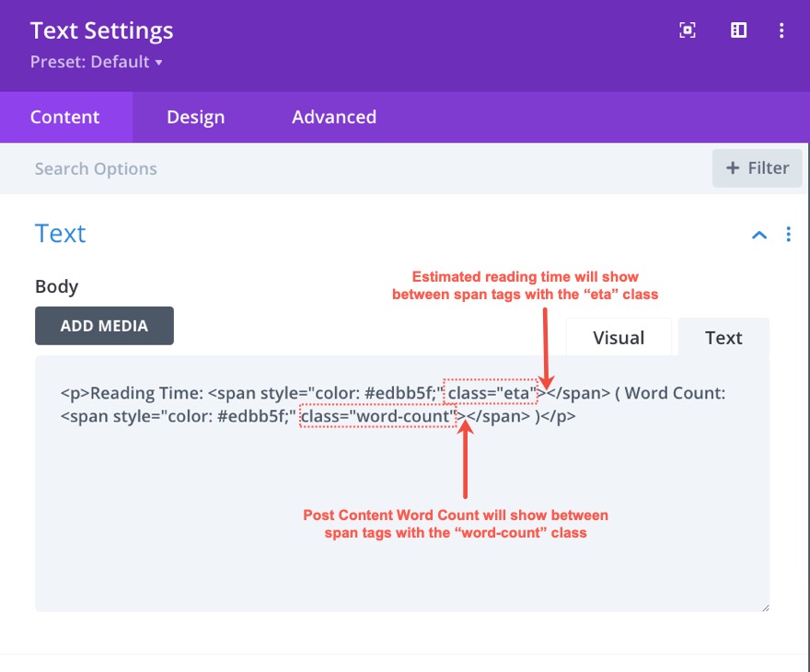Open the header three-dot options menu

pos(781,30)
